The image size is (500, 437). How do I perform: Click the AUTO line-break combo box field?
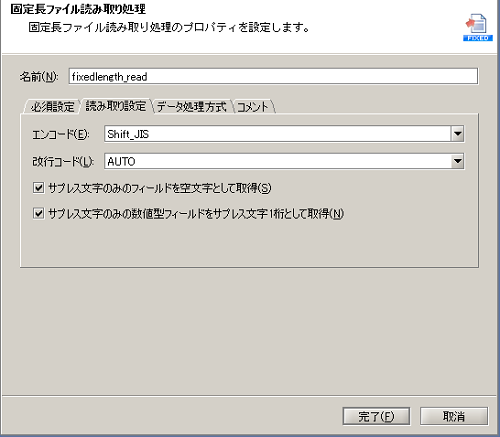pyautogui.click(x=284, y=161)
